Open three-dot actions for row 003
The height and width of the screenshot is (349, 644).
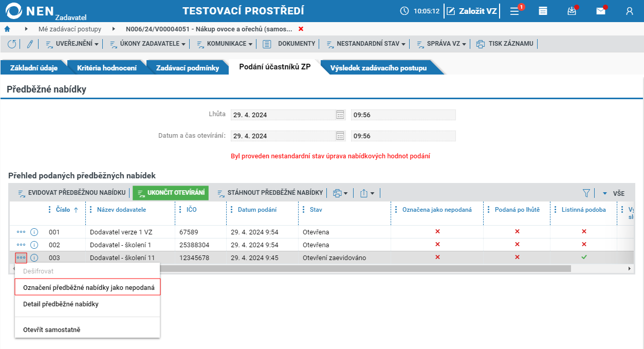coord(21,258)
